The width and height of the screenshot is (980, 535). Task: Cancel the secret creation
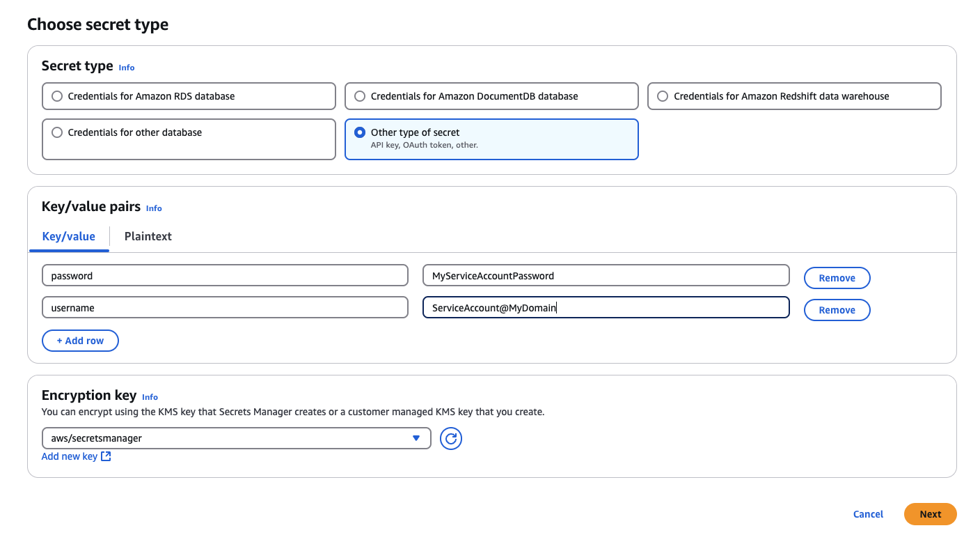pyautogui.click(x=868, y=514)
